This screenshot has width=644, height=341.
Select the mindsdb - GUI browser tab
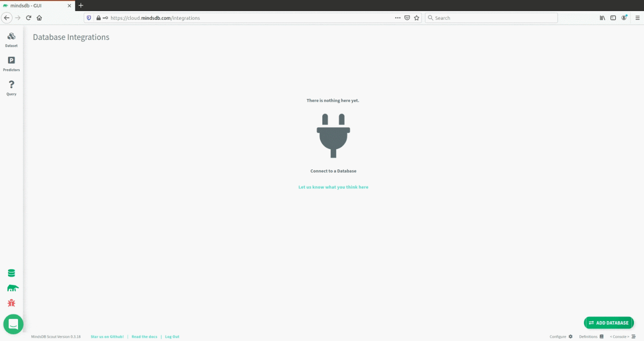[36, 5]
